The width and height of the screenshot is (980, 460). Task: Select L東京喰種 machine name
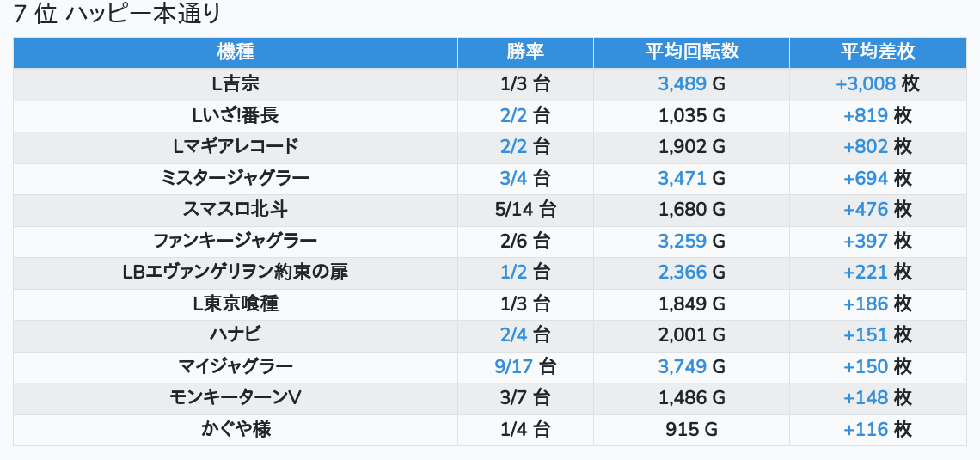tap(236, 304)
